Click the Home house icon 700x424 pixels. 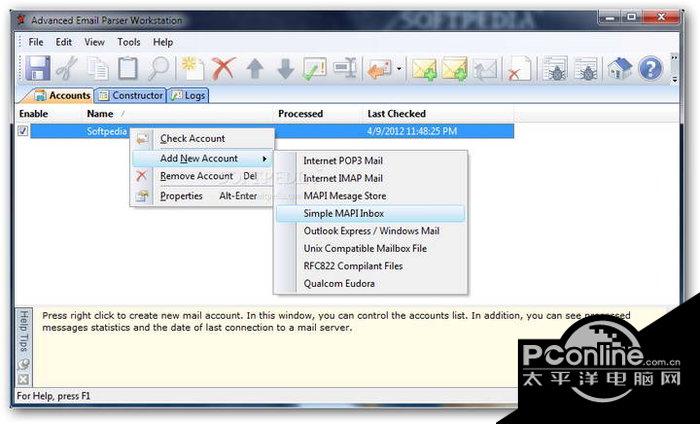pyautogui.click(x=620, y=69)
